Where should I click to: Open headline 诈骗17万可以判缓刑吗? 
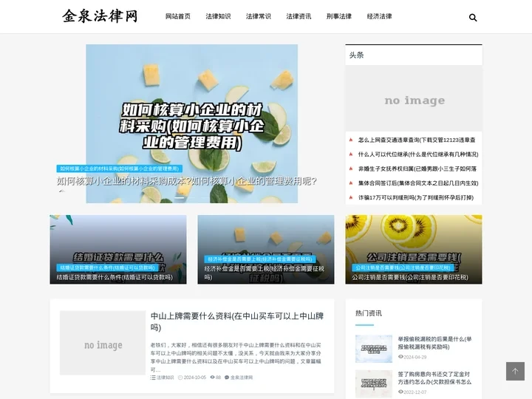(x=416, y=197)
